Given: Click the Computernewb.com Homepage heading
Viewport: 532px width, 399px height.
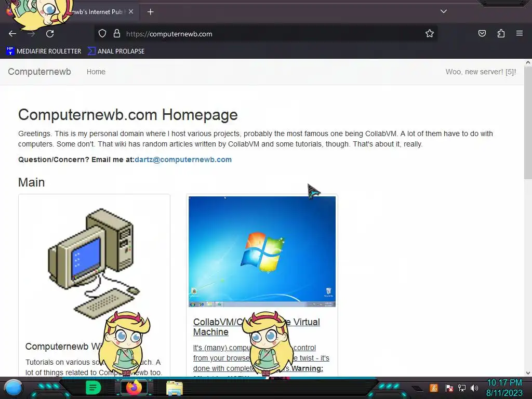Looking at the screenshot, I should pos(128,115).
